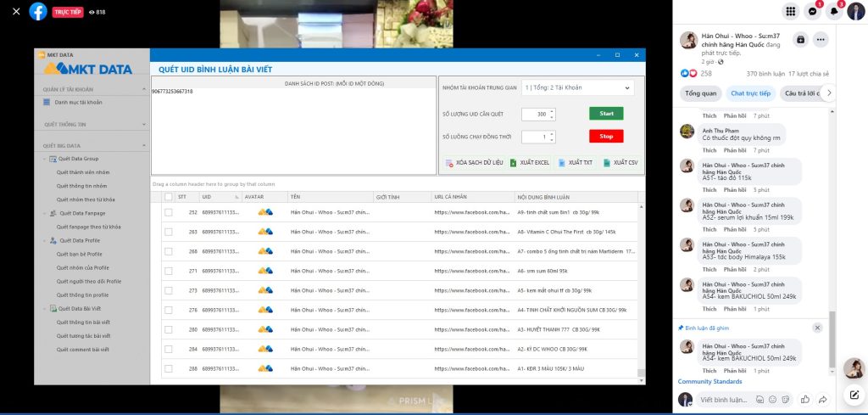868x415 pixels.
Task: Click the Danh mục tài khoản list icon
Action: (47, 102)
